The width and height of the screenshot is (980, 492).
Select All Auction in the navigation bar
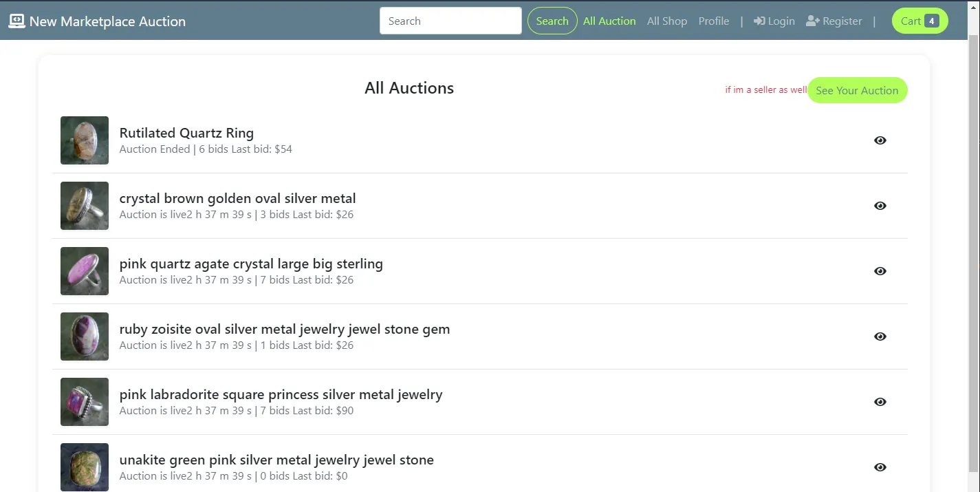609,21
